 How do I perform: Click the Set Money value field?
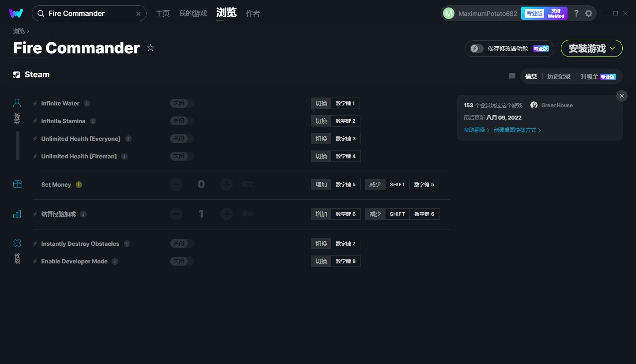point(201,184)
